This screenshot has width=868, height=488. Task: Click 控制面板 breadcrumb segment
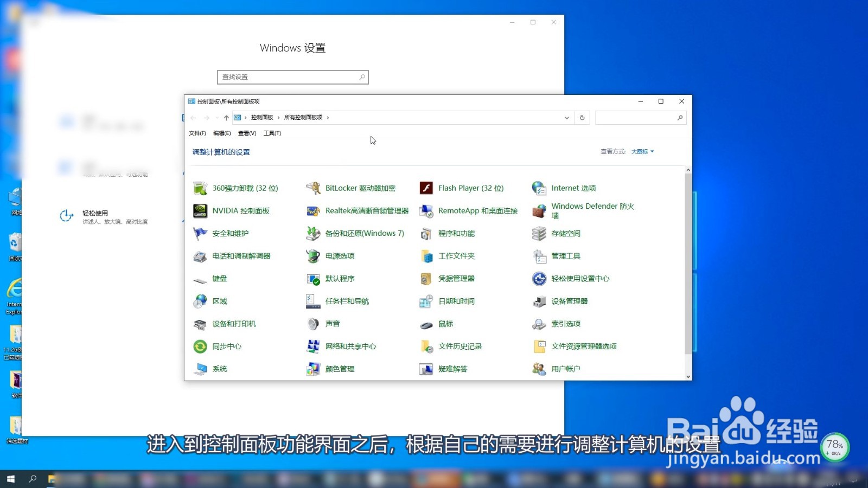point(262,118)
